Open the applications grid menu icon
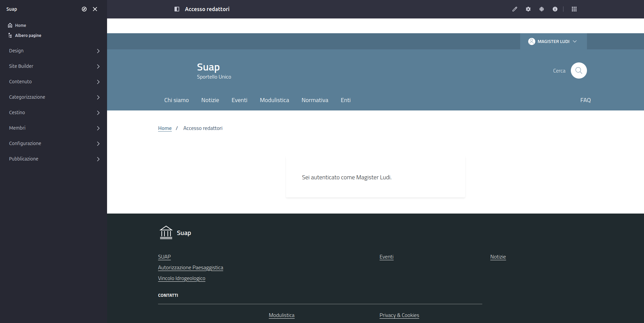The width and height of the screenshot is (644, 323). point(574,9)
